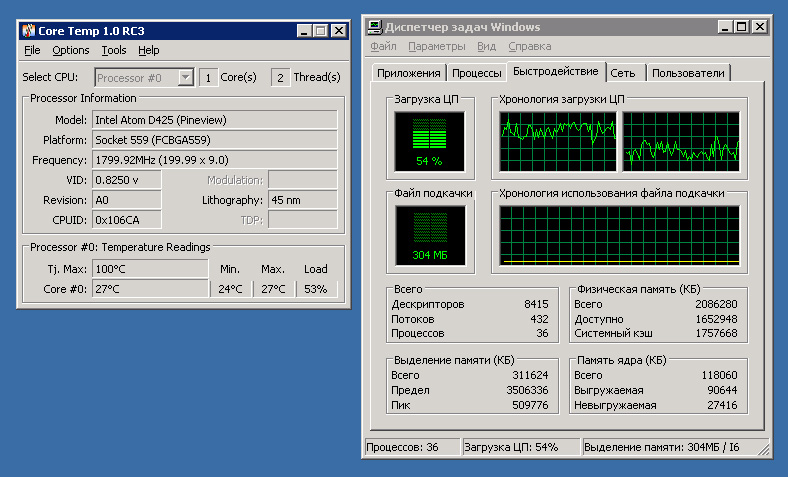Click the Дескрипторов value 8415
Image resolution: width=788 pixels, height=477 pixels.
pos(536,304)
